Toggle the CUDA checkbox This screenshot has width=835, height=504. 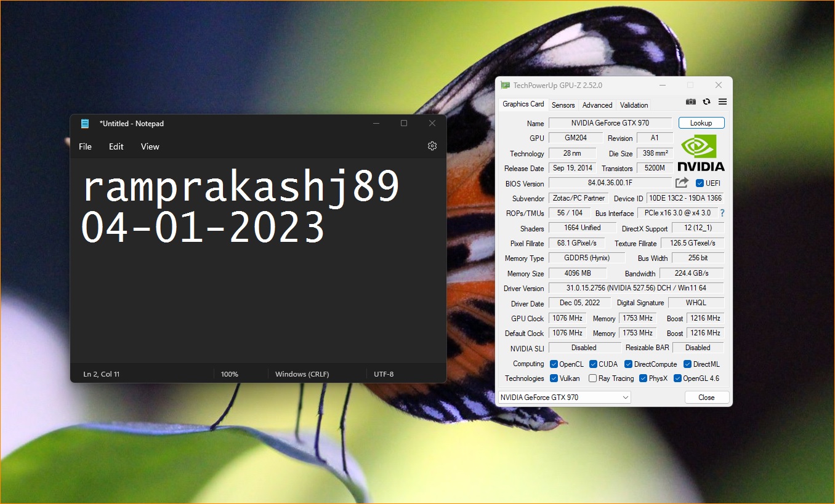click(x=593, y=364)
